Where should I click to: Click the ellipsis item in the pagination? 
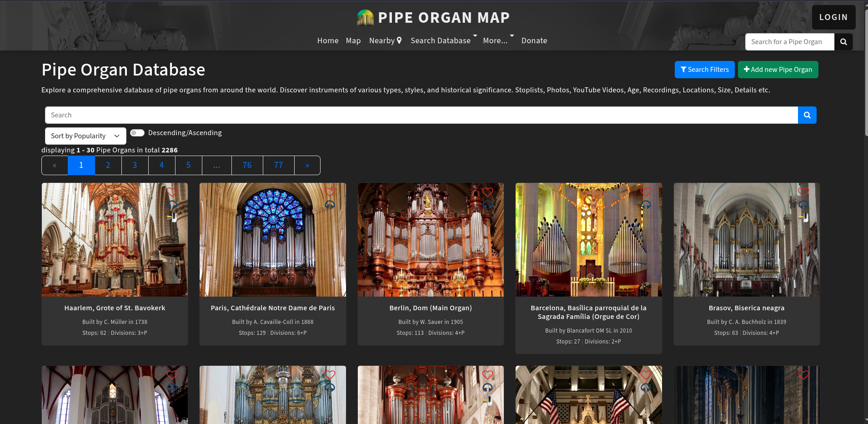(217, 165)
